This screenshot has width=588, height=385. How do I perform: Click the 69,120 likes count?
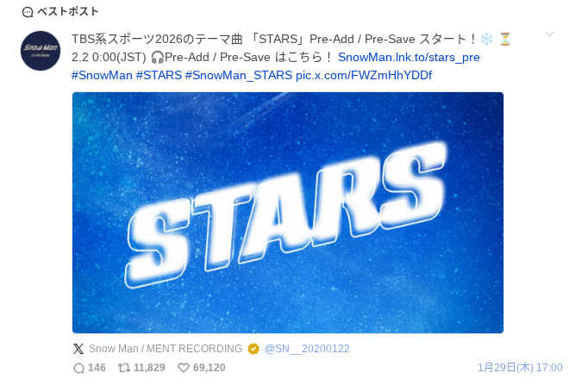pos(210,368)
